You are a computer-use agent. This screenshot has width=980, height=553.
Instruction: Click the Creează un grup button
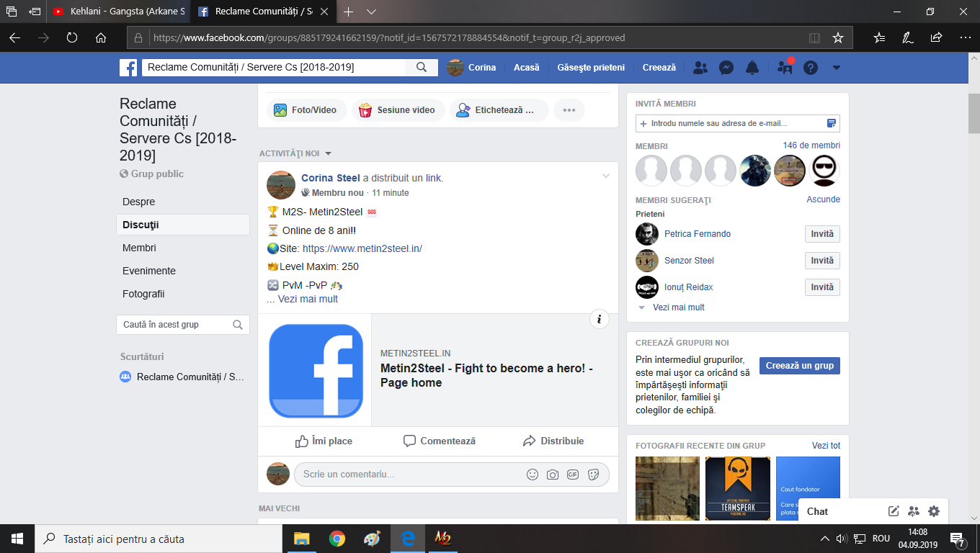800,366
